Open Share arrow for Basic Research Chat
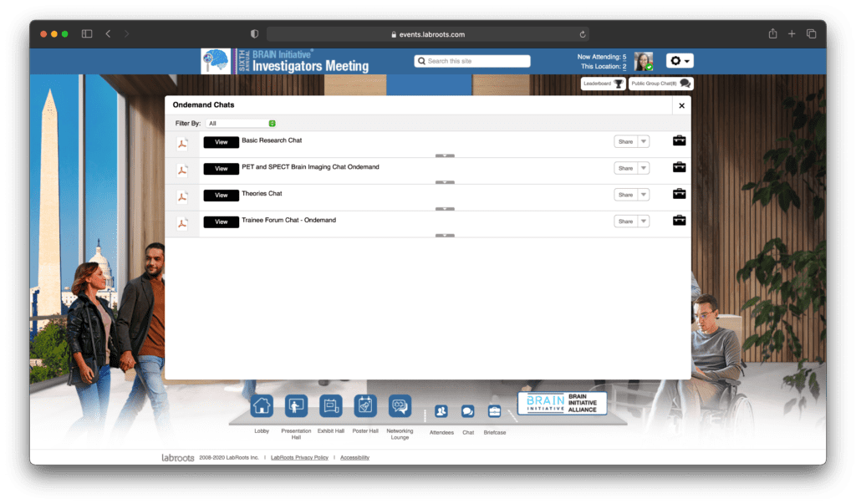The width and height of the screenshot is (856, 504). pos(644,141)
